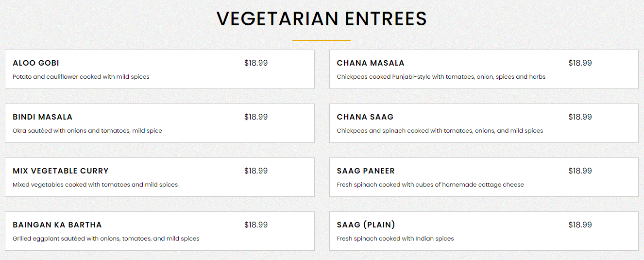Click the mixed vegetables with tomatoes description

[x=95, y=185]
